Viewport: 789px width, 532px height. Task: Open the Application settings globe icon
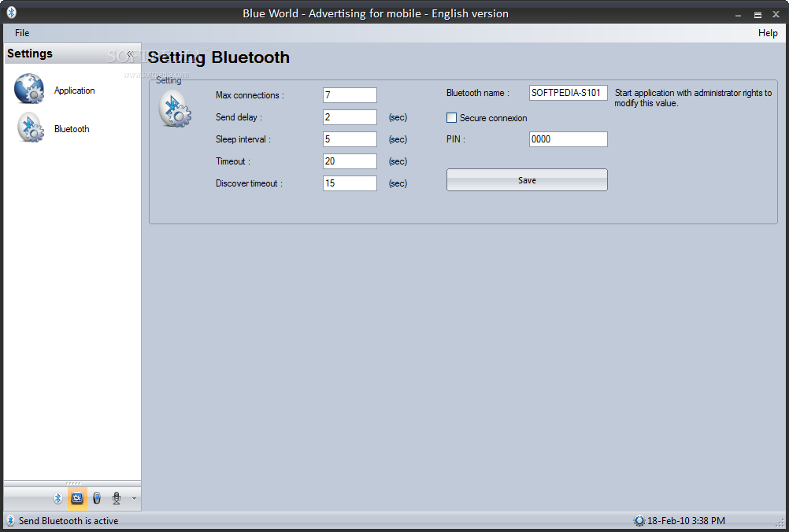pyautogui.click(x=29, y=88)
